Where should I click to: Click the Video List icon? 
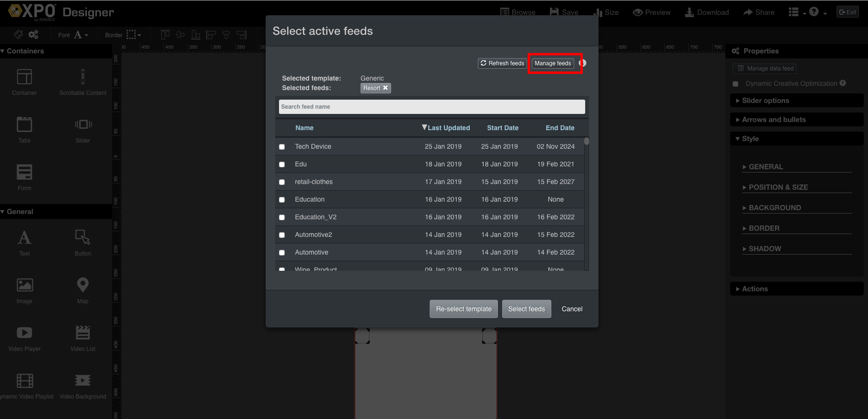point(83,333)
